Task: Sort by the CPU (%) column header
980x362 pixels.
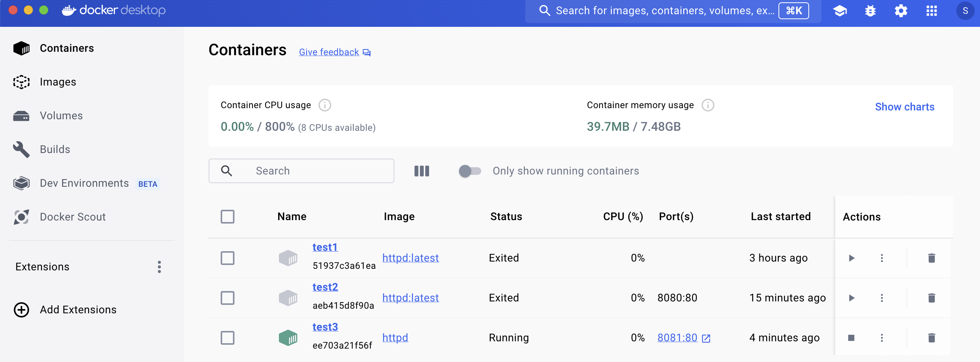Action: pyautogui.click(x=623, y=217)
